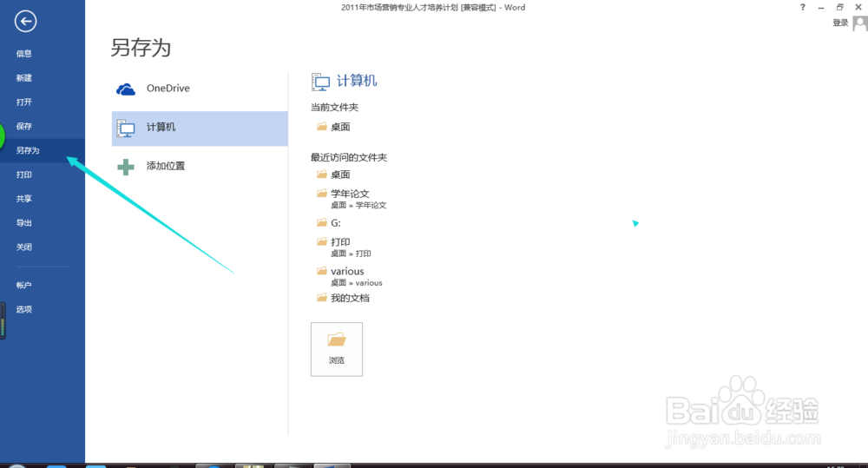Image resolution: width=868 pixels, height=468 pixels.
Task: Open the 打印 sidebar item
Action: click(x=23, y=175)
